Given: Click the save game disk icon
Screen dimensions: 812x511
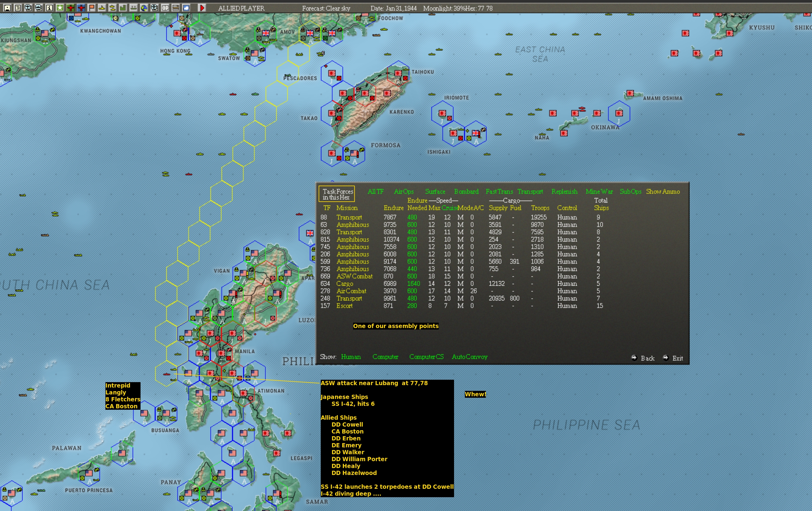Looking at the screenshot, I should [7, 8].
